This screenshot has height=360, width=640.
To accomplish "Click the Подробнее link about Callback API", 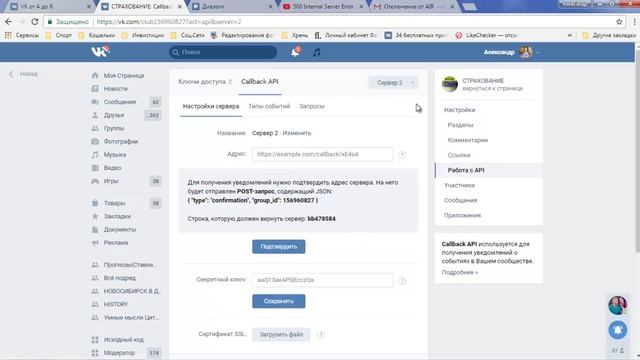I will click(x=459, y=272).
